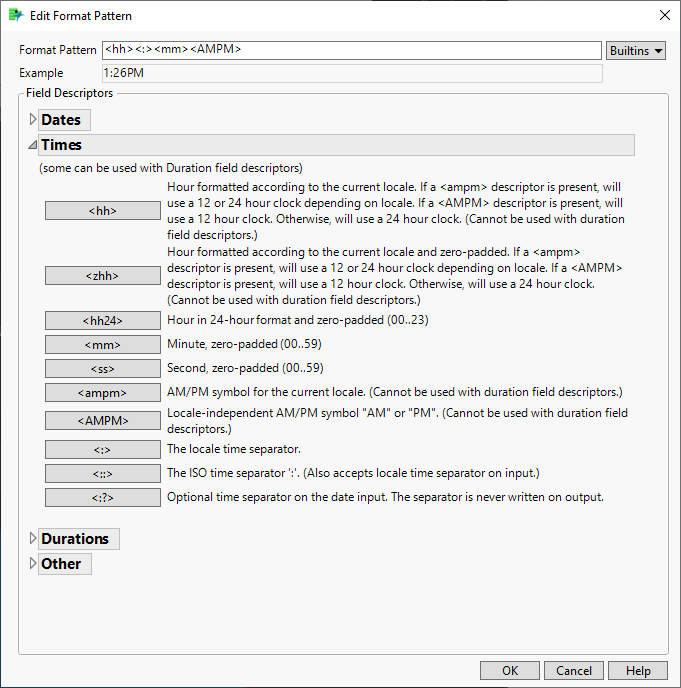Click the note '(some can be used with Duration field descriptors)'
The height and width of the screenshot is (688, 681).
tap(171, 168)
